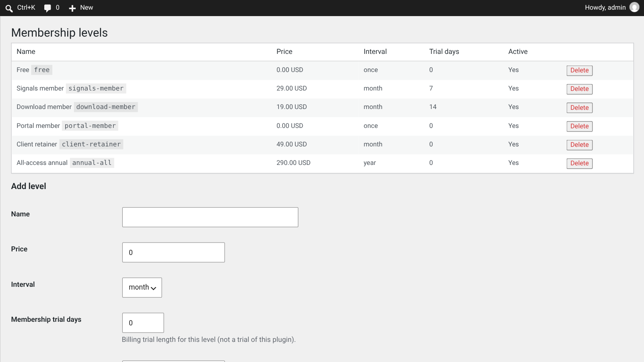Select the portal-member slug text
This screenshot has width=644, height=362.
tap(90, 126)
